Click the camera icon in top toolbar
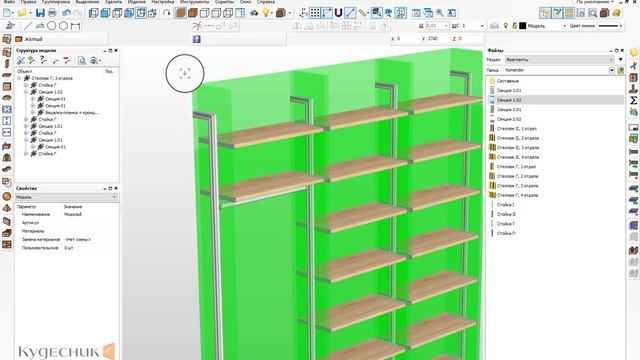This screenshot has width=640, height=360. [254, 13]
